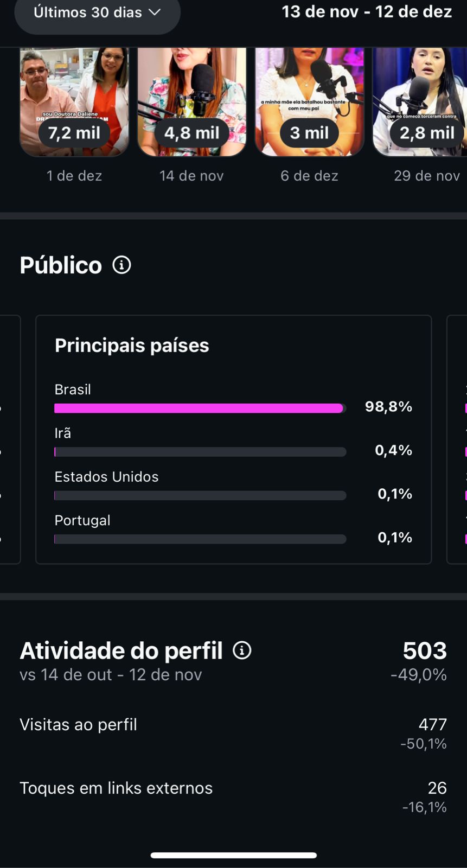Tap the Principais países card title
The height and width of the screenshot is (868, 467).
point(132,346)
